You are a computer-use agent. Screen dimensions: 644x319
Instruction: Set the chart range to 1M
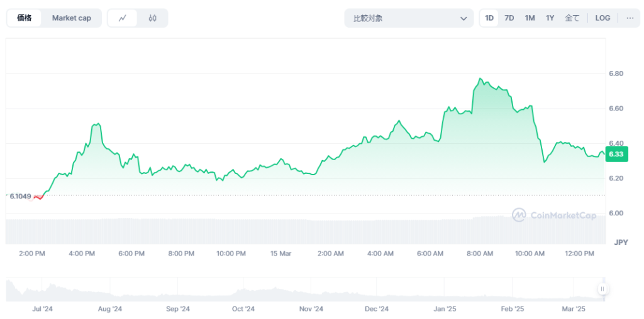coord(530,18)
